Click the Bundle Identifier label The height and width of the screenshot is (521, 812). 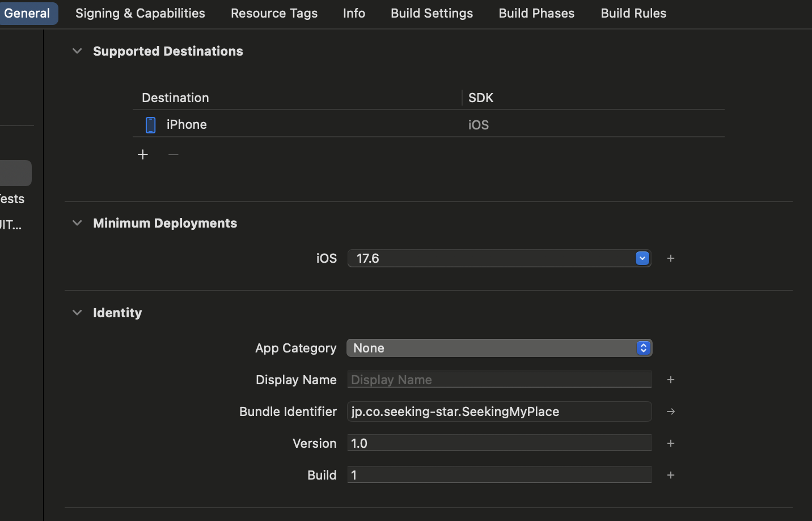288,411
